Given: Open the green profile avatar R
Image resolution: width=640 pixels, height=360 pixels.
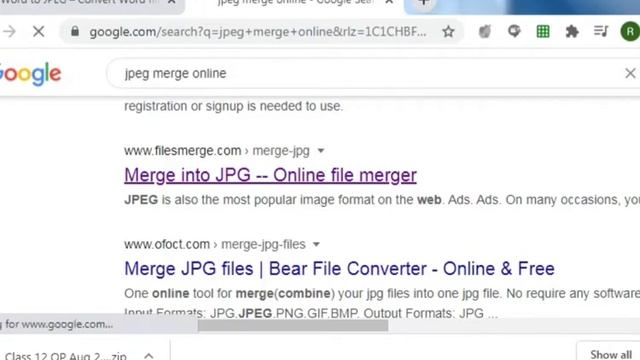Looking at the screenshot, I should coord(630,31).
